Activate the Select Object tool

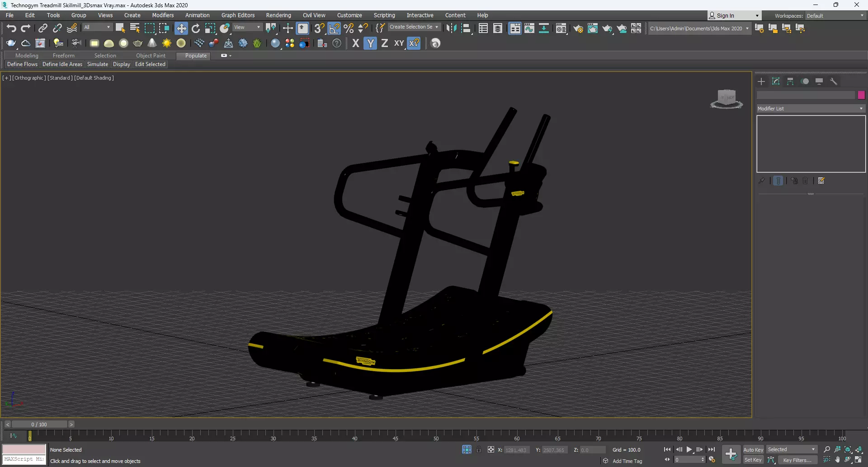coord(120,29)
